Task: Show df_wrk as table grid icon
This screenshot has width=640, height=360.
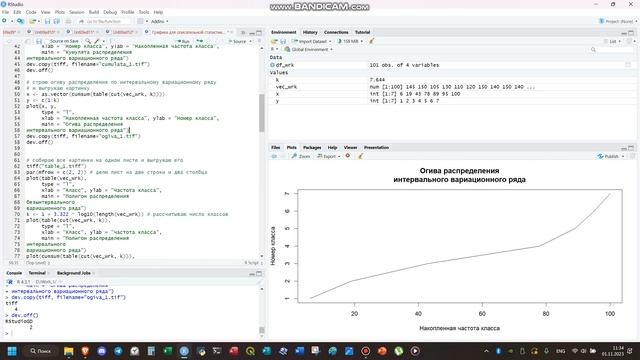Action: [628, 65]
